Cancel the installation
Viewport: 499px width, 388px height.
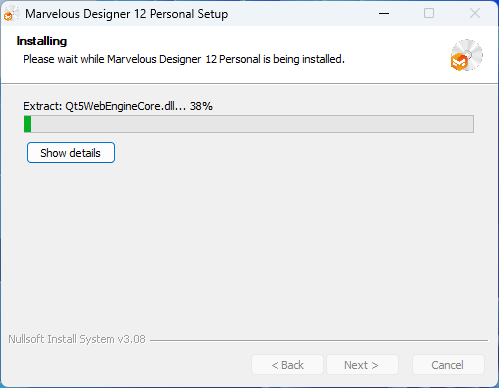[448, 365]
